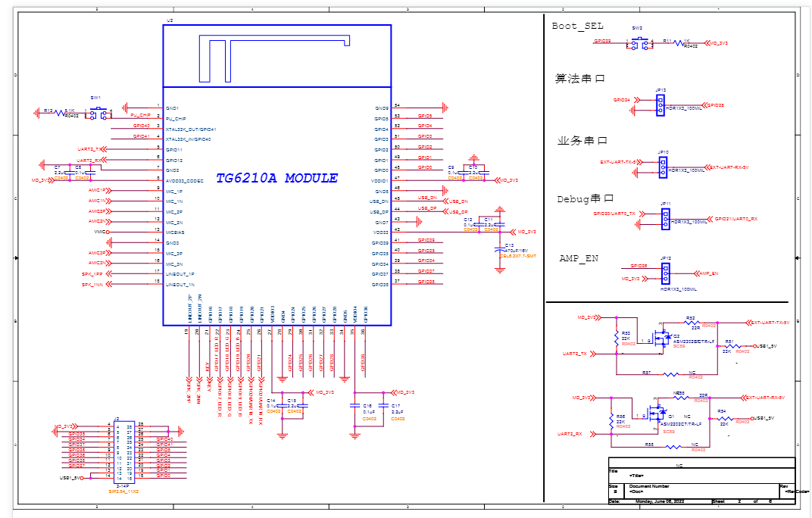
Task: Select the R12 resistor next to SW1
Action: point(61,112)
